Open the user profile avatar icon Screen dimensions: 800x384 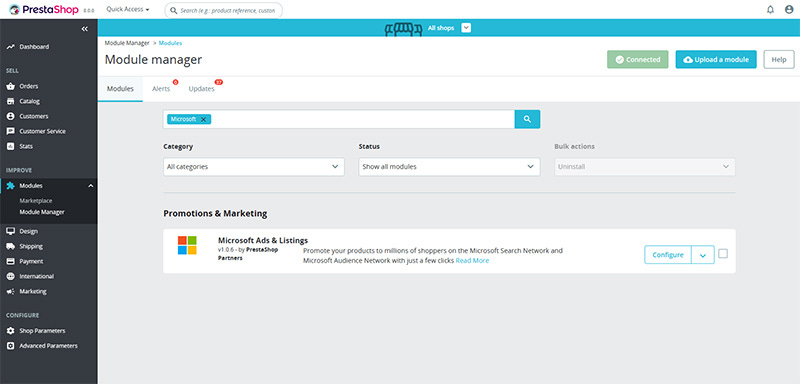tap(789, 10)
